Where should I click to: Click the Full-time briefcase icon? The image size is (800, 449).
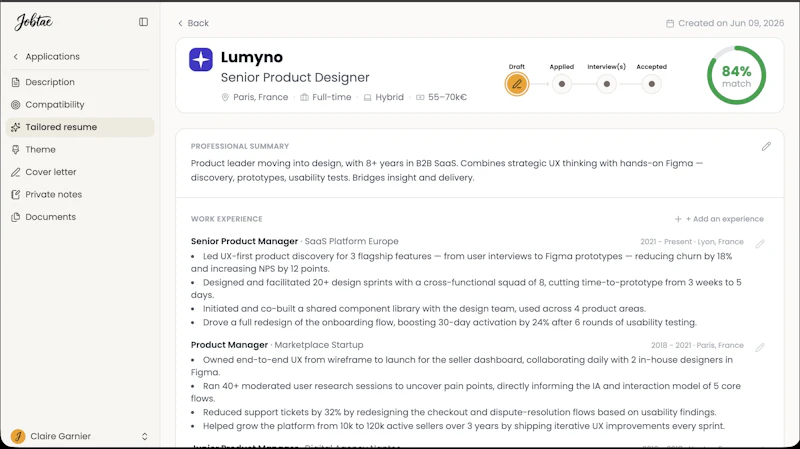(x=304, y=97)
